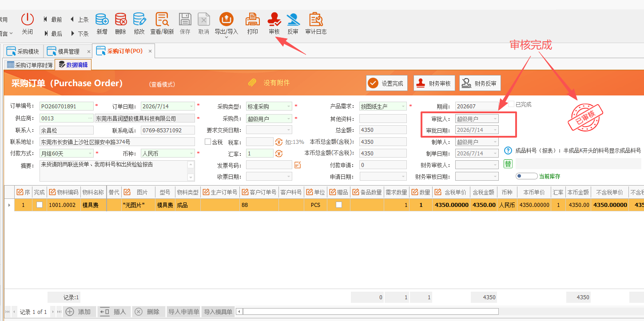644x321 pixels.
Task: Go to next record with 下条
Action: pos(80,33)
